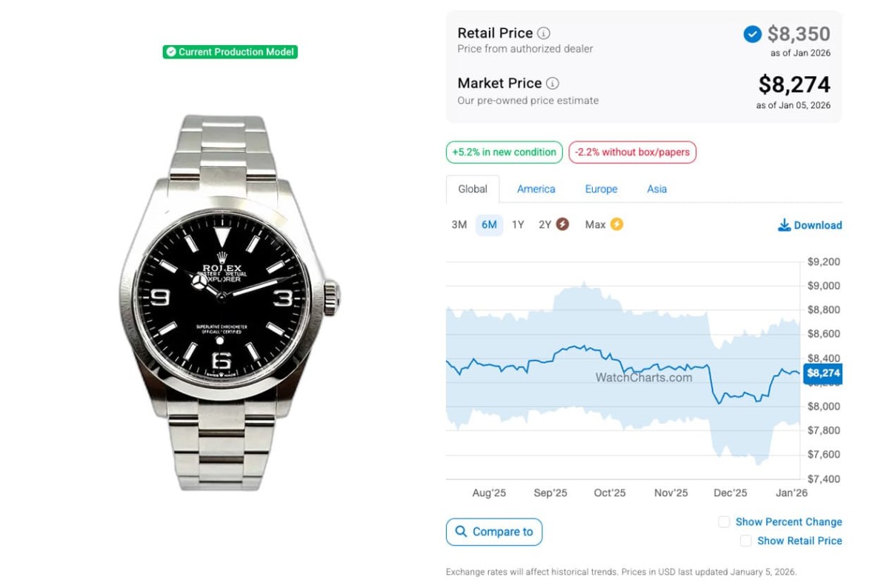The width and height of the screenshot is (889, 588).
Task: Click the $8,274 price marker on chart
Action: [x=823, y=373]
